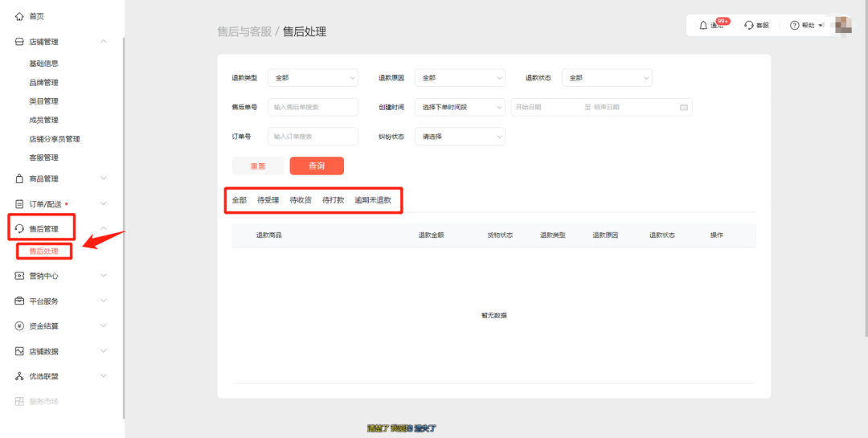
Task: Expand the 纠纷状态 请选择 dropdown
Action: (460, 137)
